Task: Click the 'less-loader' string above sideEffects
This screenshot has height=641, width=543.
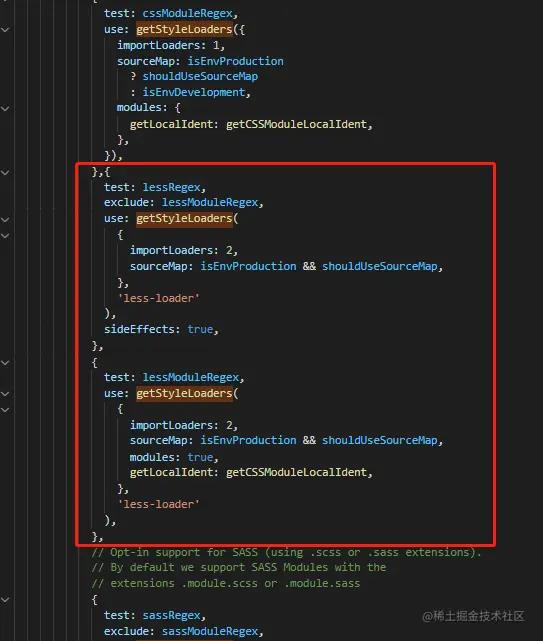Action: pos(158,298)
